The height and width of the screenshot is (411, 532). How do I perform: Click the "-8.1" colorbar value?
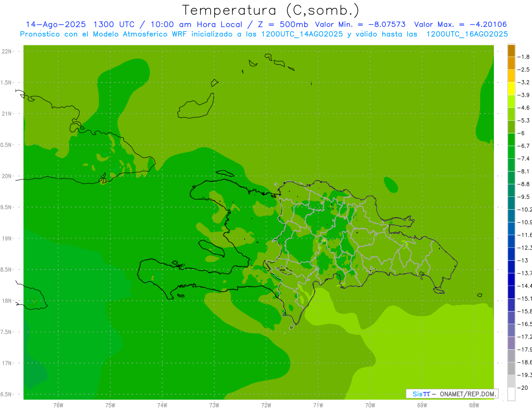tap(524, 171)
